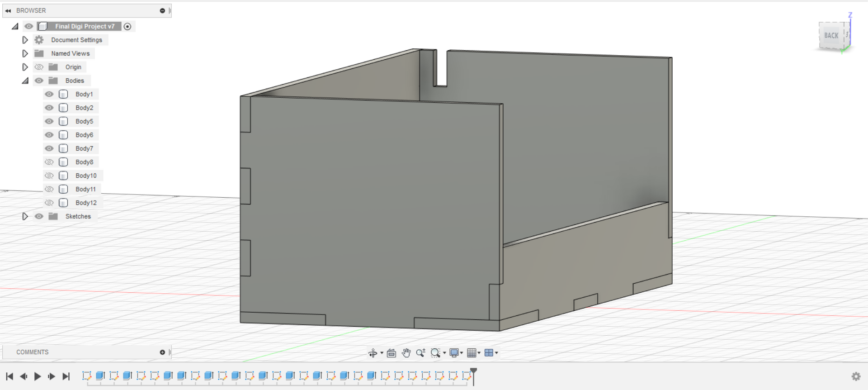Select Body2 in the browser tree
The image size is (868, 390).
85,108
